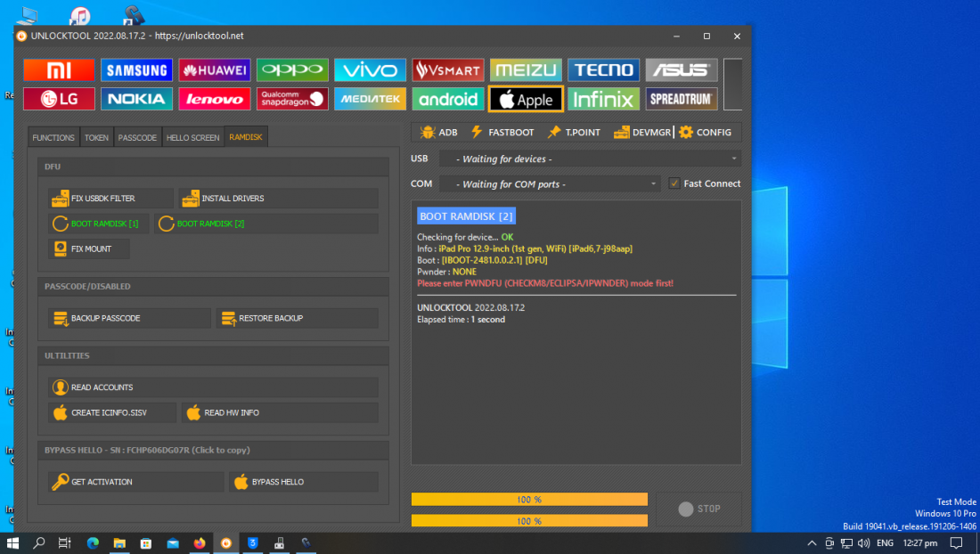
Task: Open File Explorer from the taskbar
Action: (x=119, y=543)
